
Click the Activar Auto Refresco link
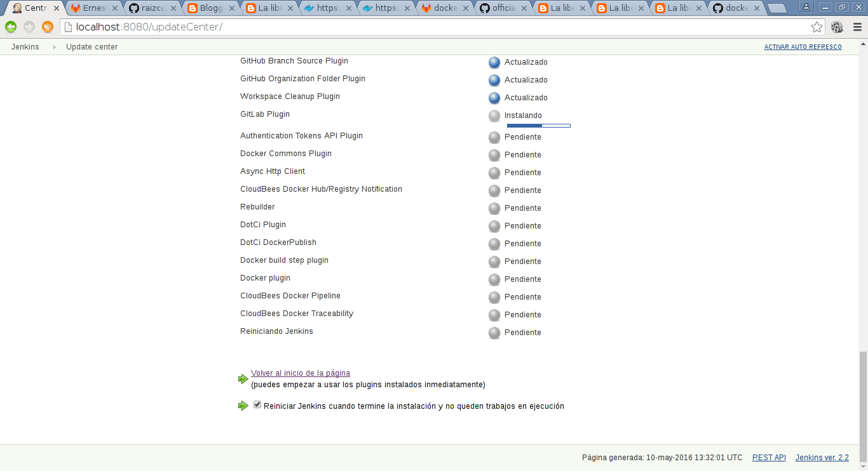click(803, 47)
